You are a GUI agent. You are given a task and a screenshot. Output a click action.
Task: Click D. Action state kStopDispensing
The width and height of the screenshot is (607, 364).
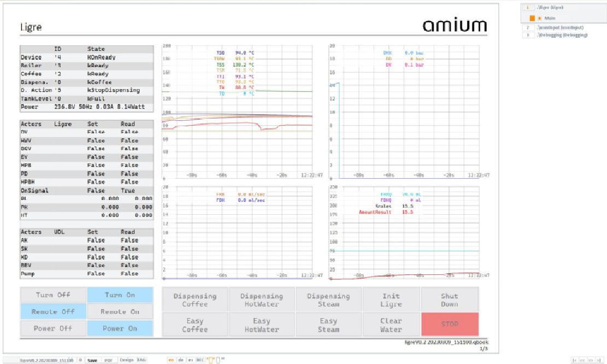point(113,90)
